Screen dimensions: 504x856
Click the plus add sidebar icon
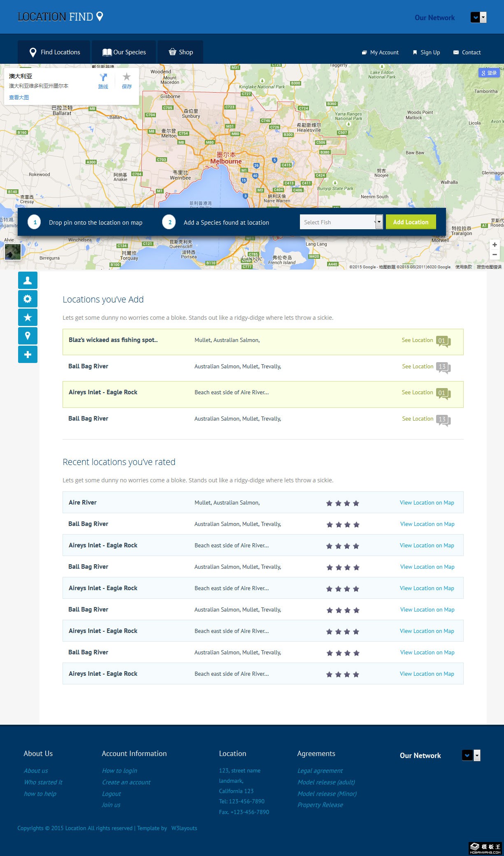tap(28, 354)
